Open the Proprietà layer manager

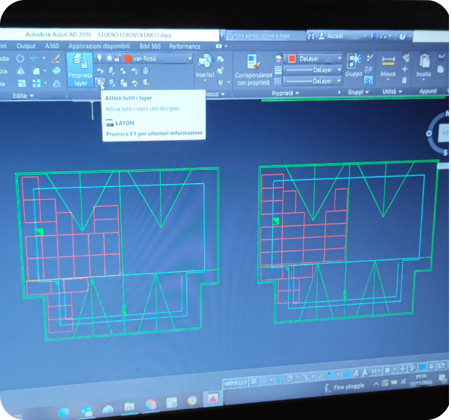click(80, 70)
